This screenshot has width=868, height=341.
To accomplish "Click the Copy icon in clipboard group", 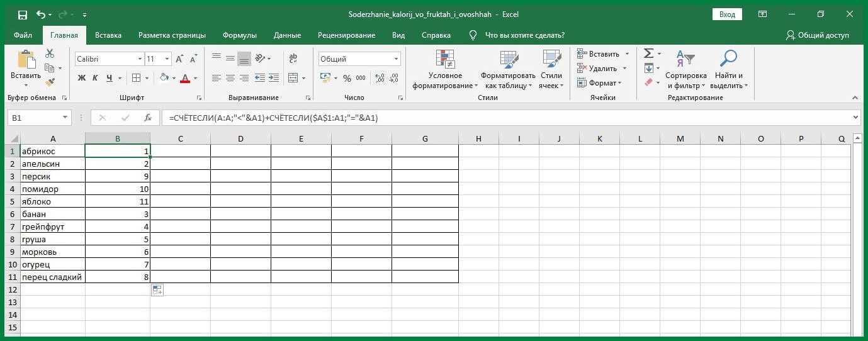I will tap(50, 68).
